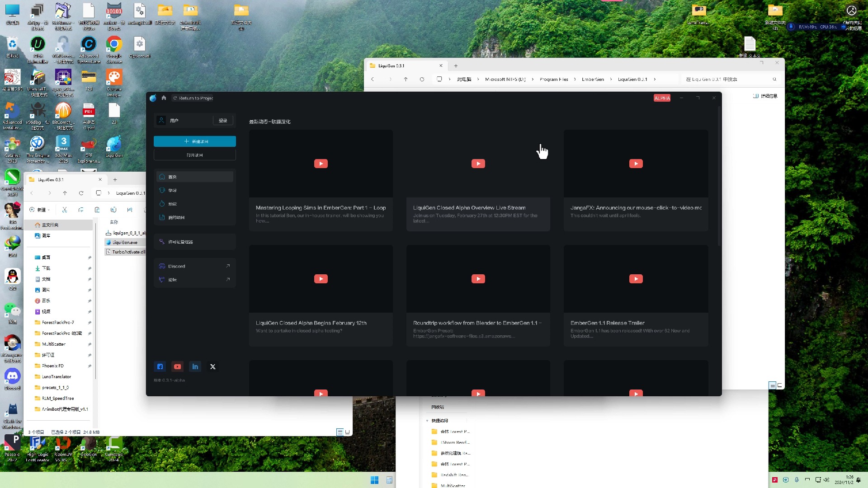The height and width of the screenshot is (488, 868).
Task: Play the LiquiGen Closed Alpha Overview video
Action: (x=478, y=164)
